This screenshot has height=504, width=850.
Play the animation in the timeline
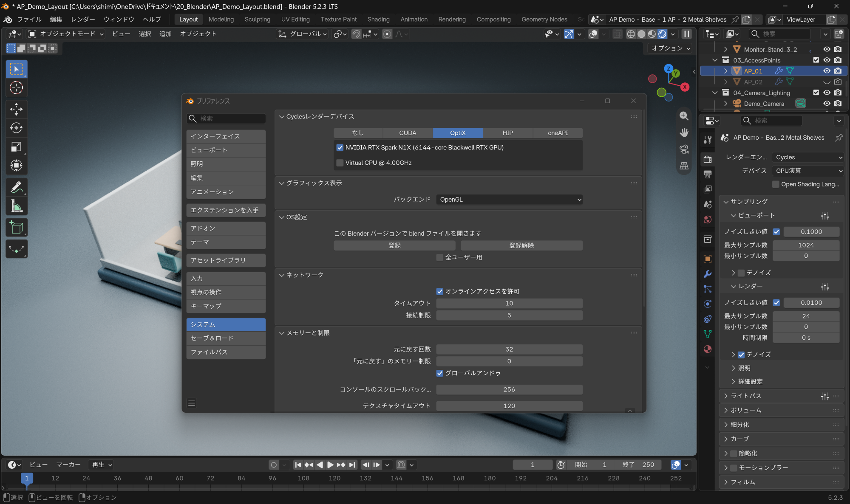330,465
